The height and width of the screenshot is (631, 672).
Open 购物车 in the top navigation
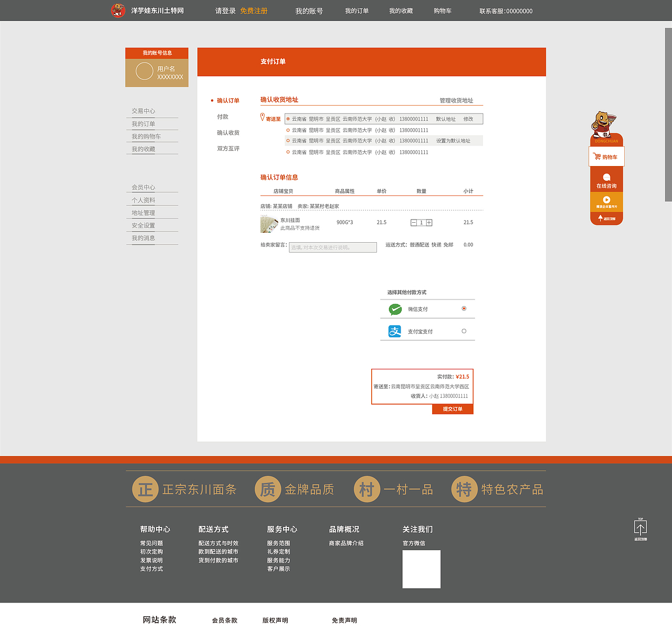pos(443,11)
